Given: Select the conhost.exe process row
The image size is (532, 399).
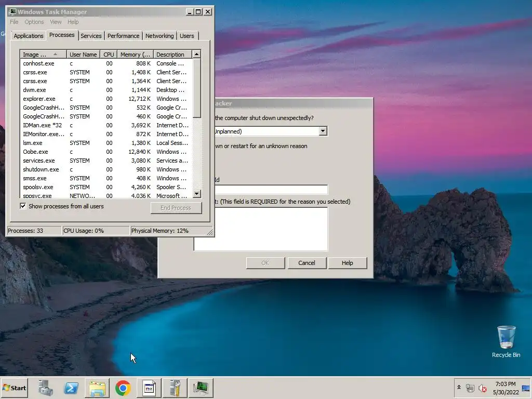Looking at the screenshot, I should click(106, 63).
